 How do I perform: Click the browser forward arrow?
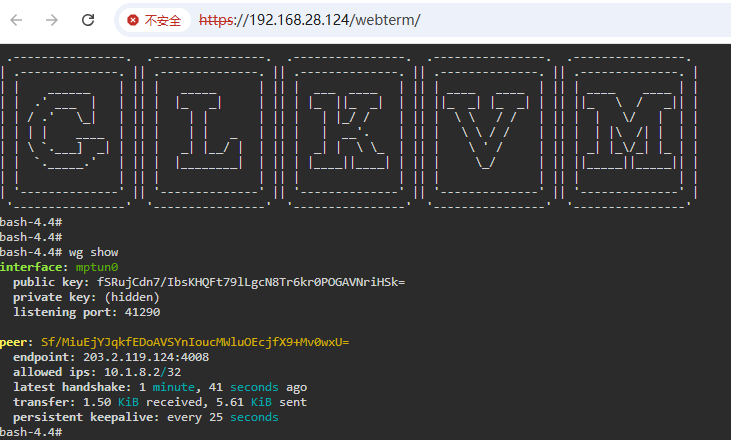click(x=52, y=20)
